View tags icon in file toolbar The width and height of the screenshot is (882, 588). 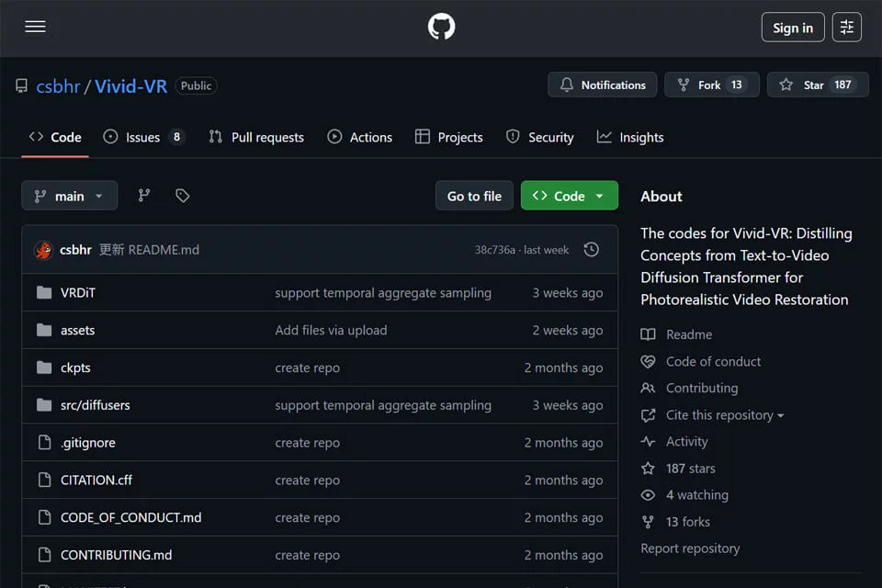coord(182,196)
